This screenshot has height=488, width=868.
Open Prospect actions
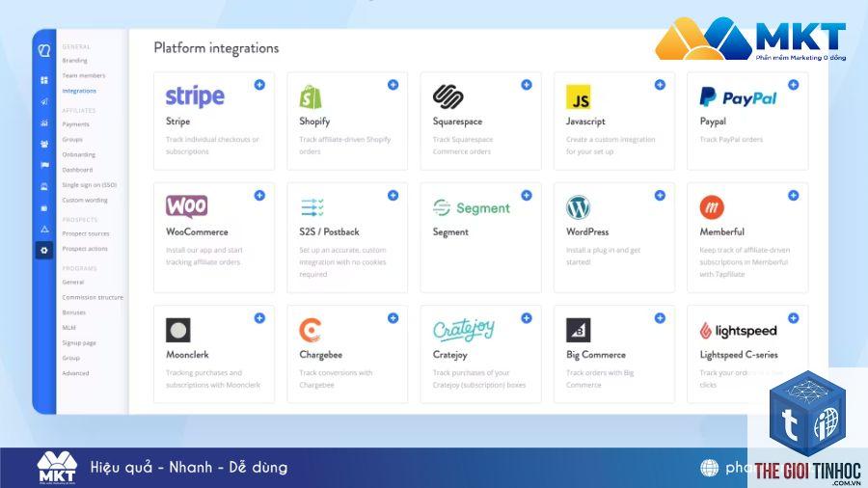pyautogui.click(x=85, y=249)
